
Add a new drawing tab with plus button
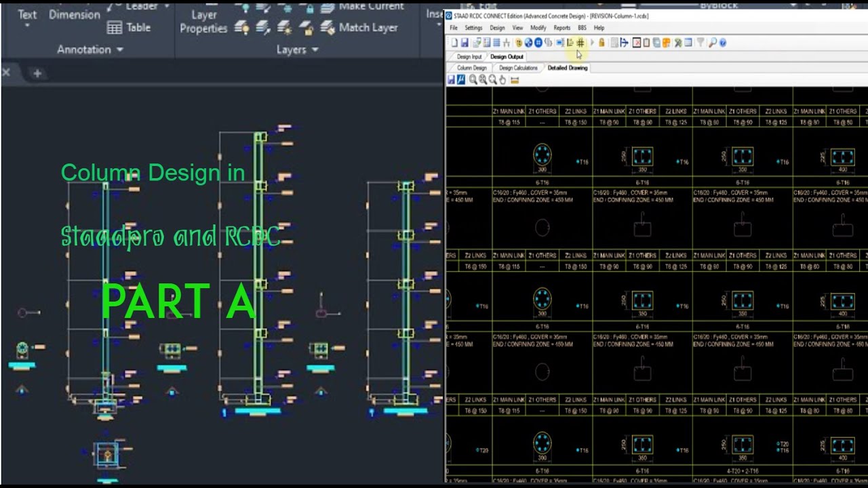click(x=37, y=73)
